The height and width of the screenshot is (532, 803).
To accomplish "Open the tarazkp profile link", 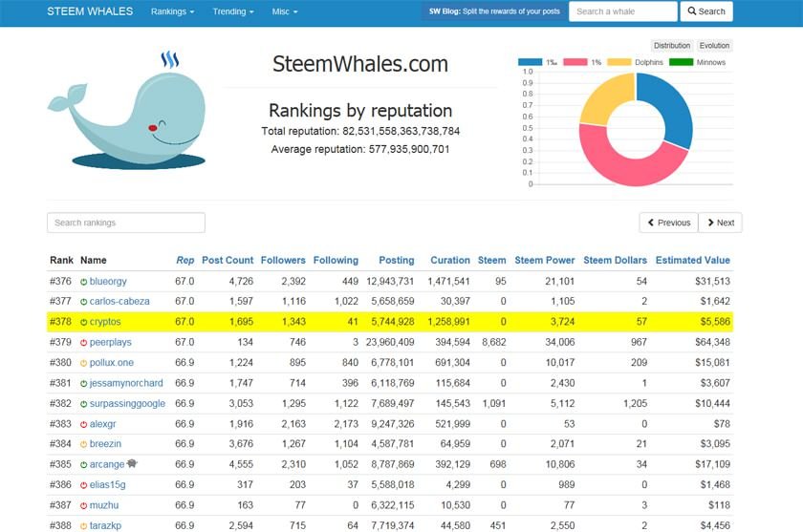I will pyautogui.click(x=105, y=526).
